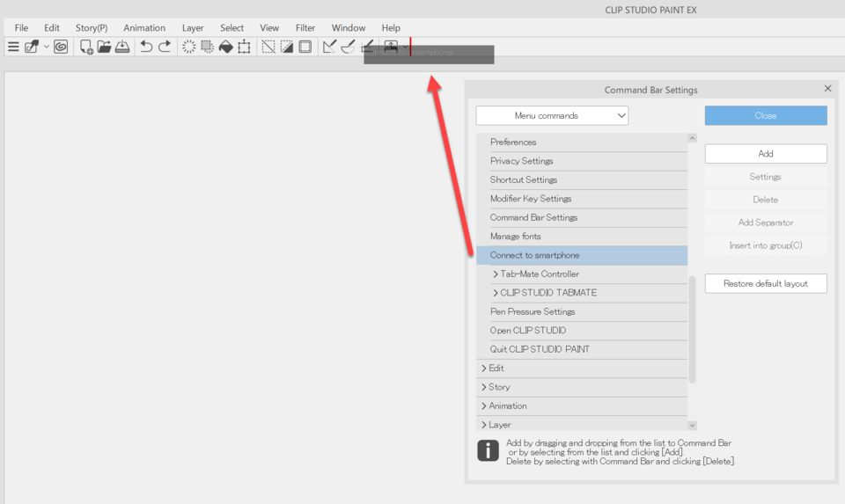Open the Select menu
The width and height of the screenshot is (845, 504).
tap(231, 28)
